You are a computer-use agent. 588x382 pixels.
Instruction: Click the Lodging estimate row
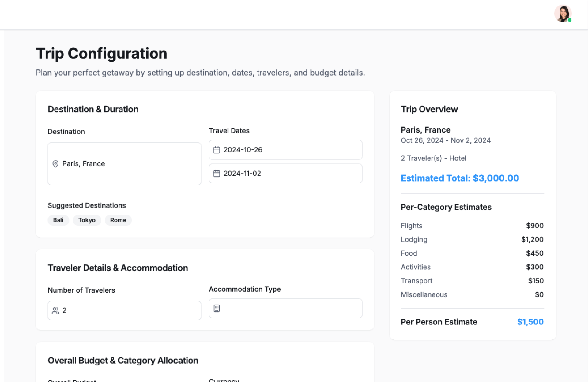click(472, 239)
